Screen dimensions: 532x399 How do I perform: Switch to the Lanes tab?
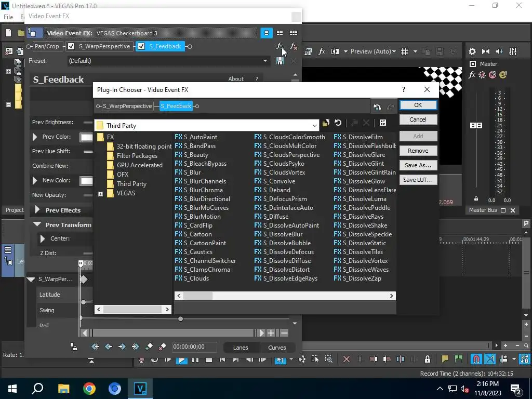[x=241, y=348]
